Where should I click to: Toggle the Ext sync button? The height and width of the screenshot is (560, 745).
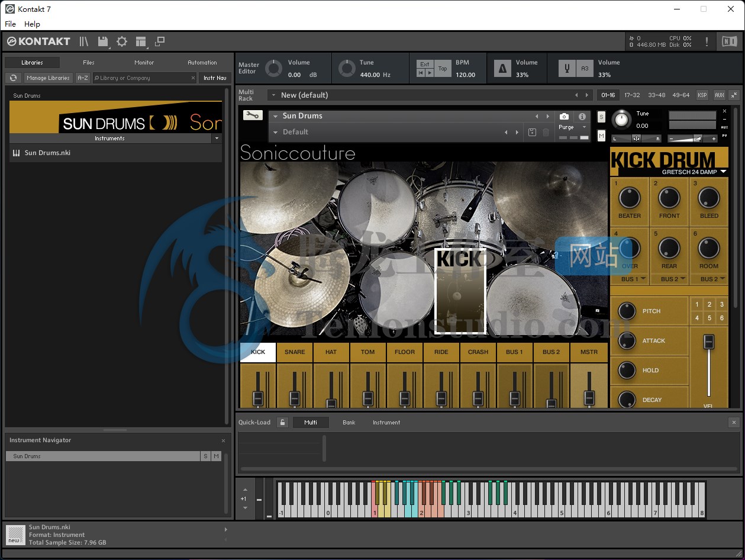click(x=425, y=64)
